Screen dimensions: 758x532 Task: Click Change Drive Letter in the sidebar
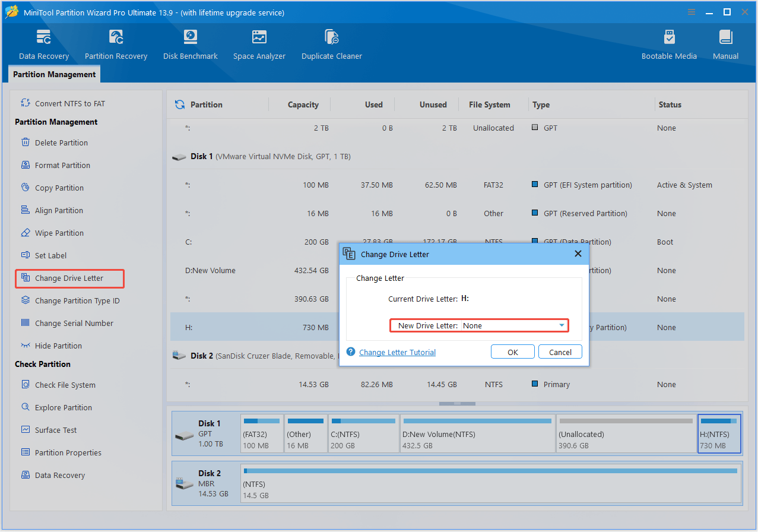[69, 278]
